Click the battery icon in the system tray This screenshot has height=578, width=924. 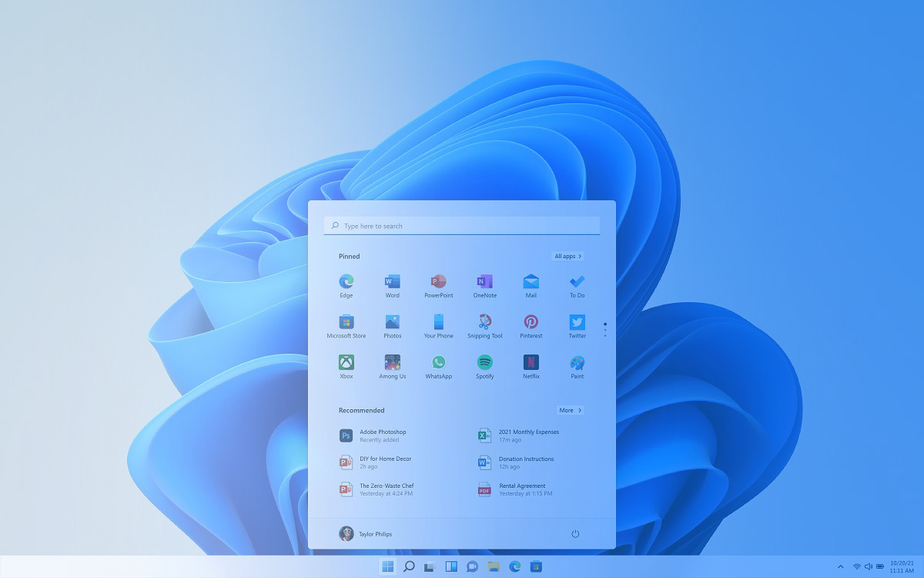pyautogui.click(x=880, y=566)
